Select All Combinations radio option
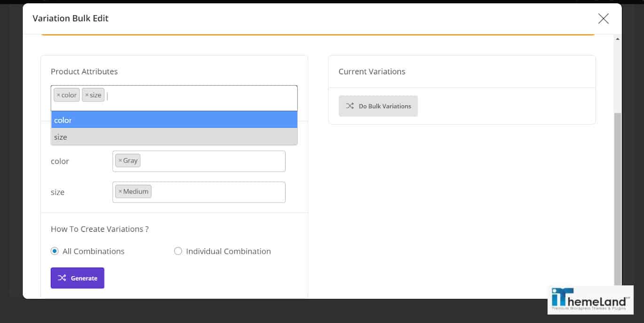Viewport: 644px width, 323px height. tap(55, 251)
